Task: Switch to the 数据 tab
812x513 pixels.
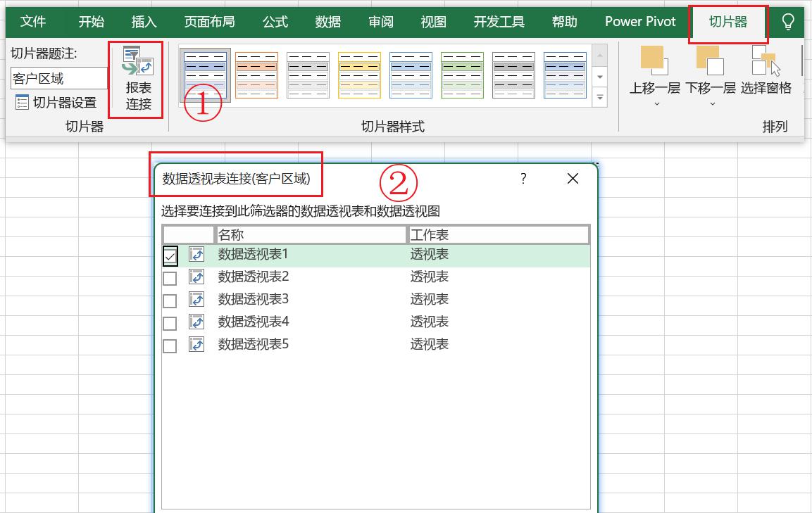Action: pos(327,22)
